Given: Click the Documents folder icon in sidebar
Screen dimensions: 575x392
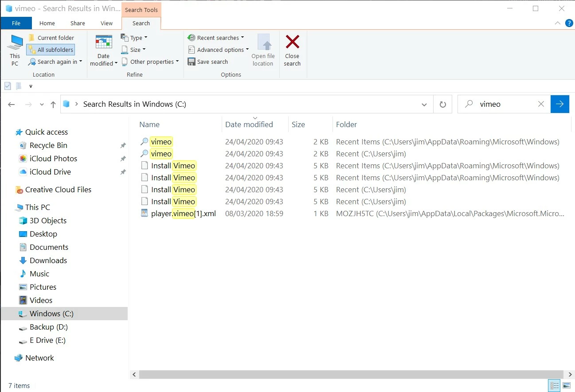Looking at the screenshot, I should point(23,247).
